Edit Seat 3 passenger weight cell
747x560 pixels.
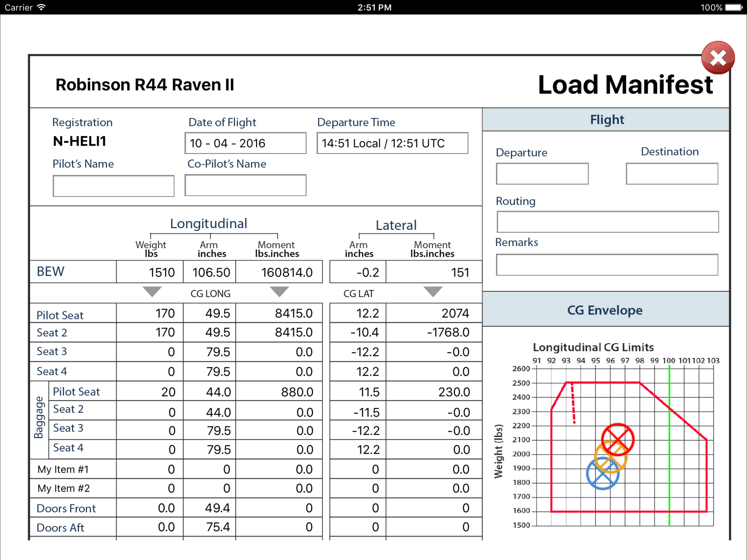[150, 352]
